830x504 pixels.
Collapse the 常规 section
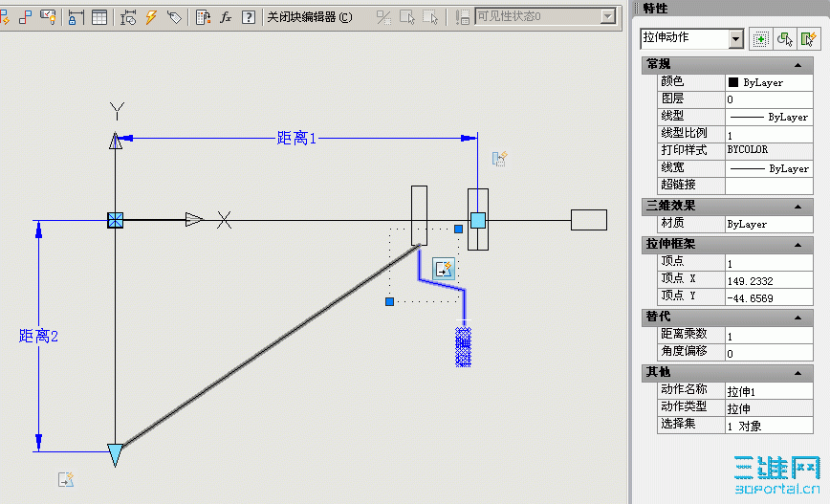point(797,66)
